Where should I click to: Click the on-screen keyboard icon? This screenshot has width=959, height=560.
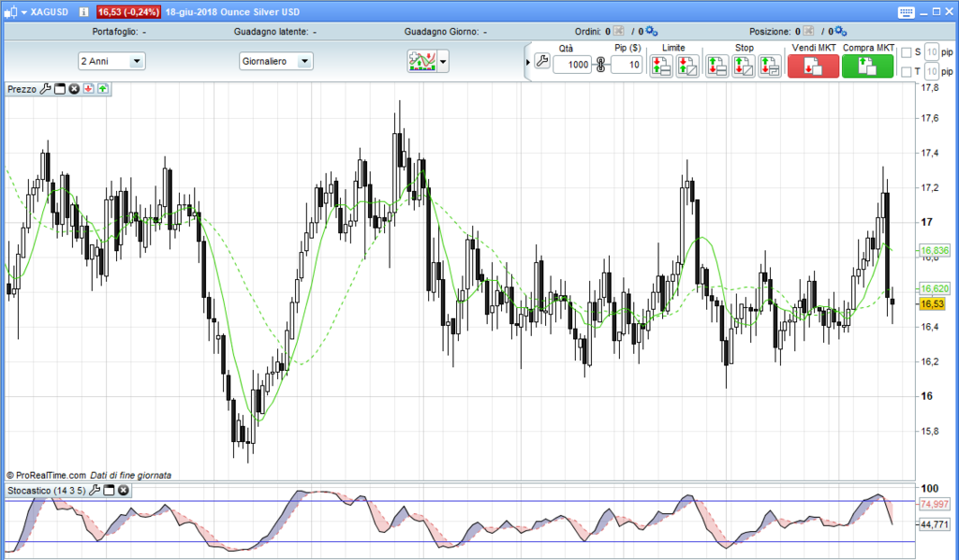(x=906, y=12)
